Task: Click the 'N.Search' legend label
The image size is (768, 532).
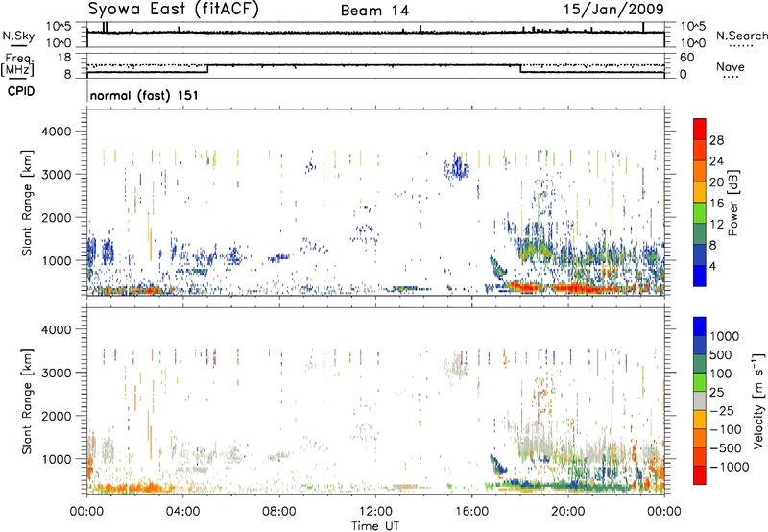Action: 742,36
